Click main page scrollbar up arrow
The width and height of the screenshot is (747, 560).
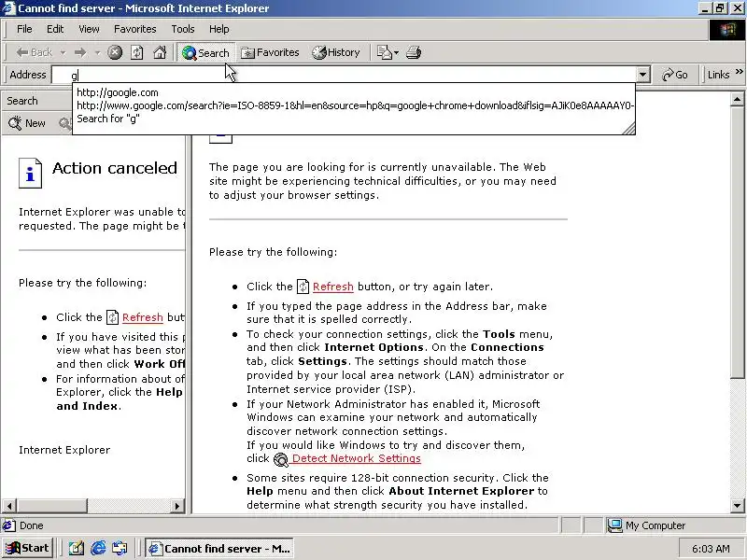(x=737, y=100)
